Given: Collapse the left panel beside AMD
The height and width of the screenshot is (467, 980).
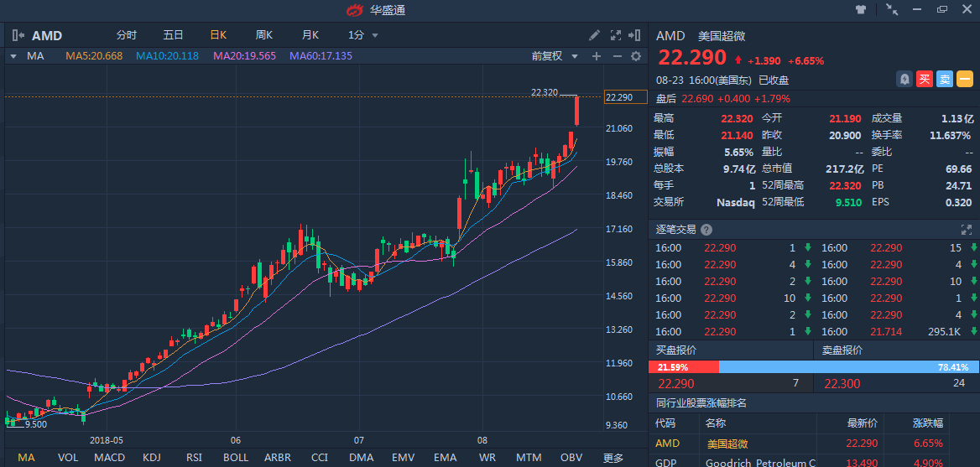Looking at the screenshot, I should (x=18, y=35).
